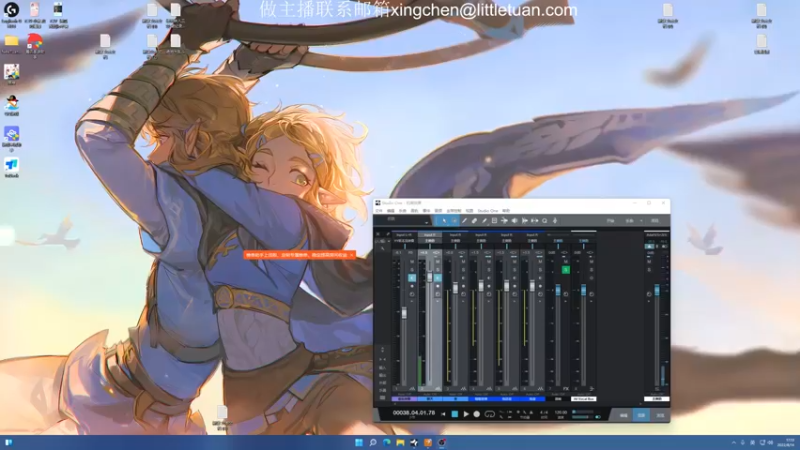Open the dropdown arrow left of 项目
This screenshot has width=800, height=450.
(x=641, y=220)
